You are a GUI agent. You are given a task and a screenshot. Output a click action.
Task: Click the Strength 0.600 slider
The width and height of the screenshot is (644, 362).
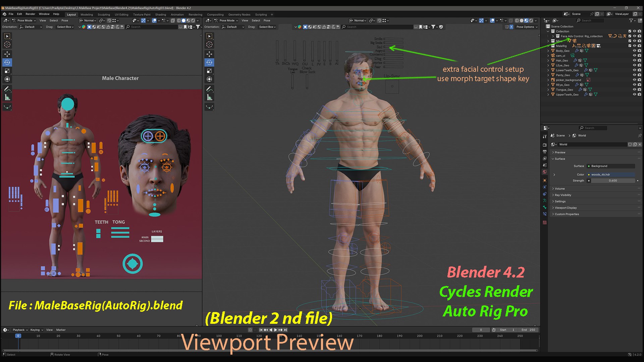coord(613,181)
